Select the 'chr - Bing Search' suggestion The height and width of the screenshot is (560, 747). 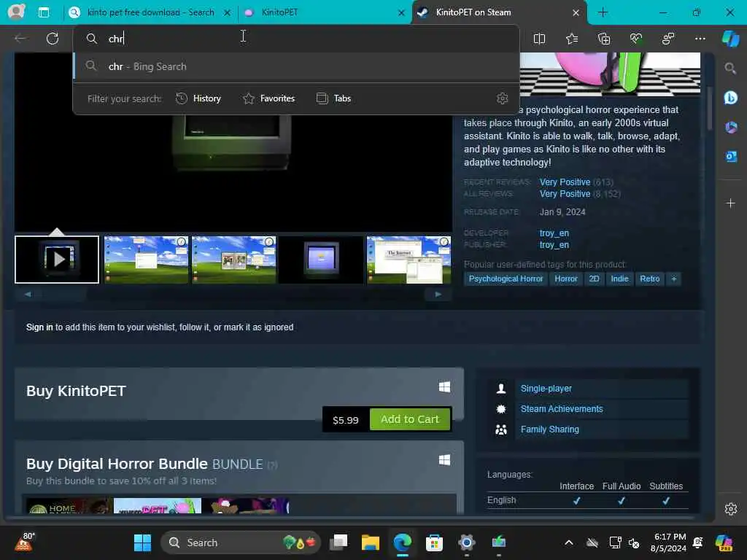coord(296,66)
